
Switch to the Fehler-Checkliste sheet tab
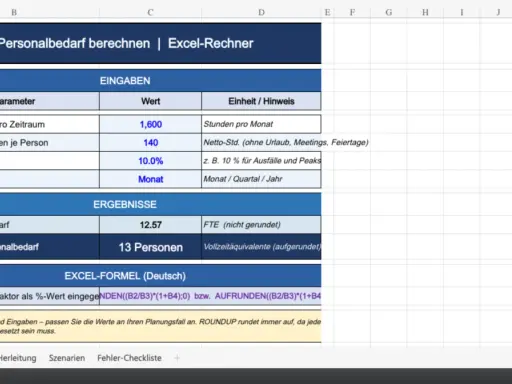pos(129,358)
